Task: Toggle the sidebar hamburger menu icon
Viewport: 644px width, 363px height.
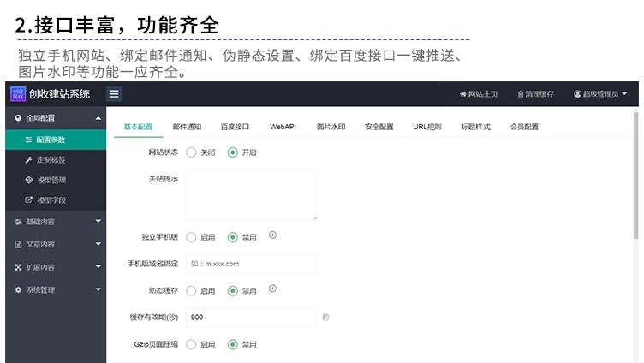Action: [114, 94]
